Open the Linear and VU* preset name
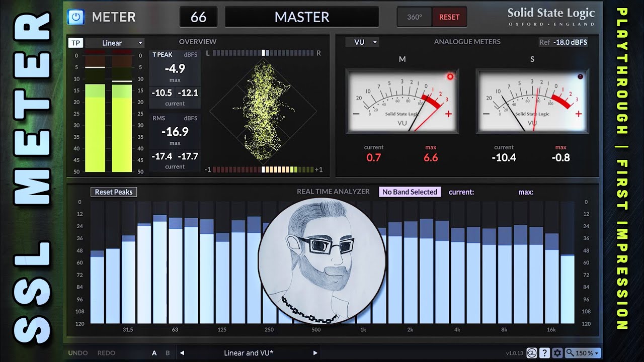Screen dimensions: 644x362 point(249,353)
